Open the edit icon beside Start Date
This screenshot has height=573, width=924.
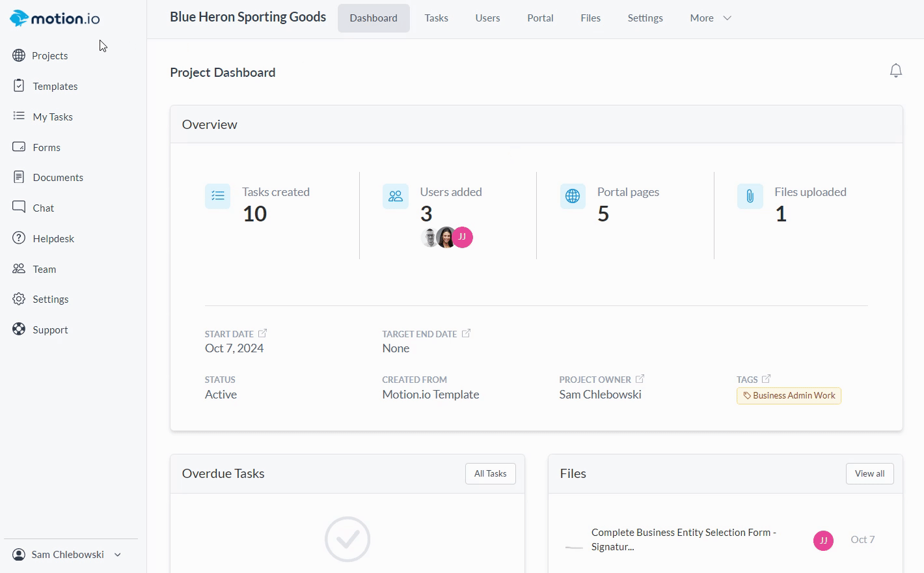pyautogui.click(x=262, y=333)
